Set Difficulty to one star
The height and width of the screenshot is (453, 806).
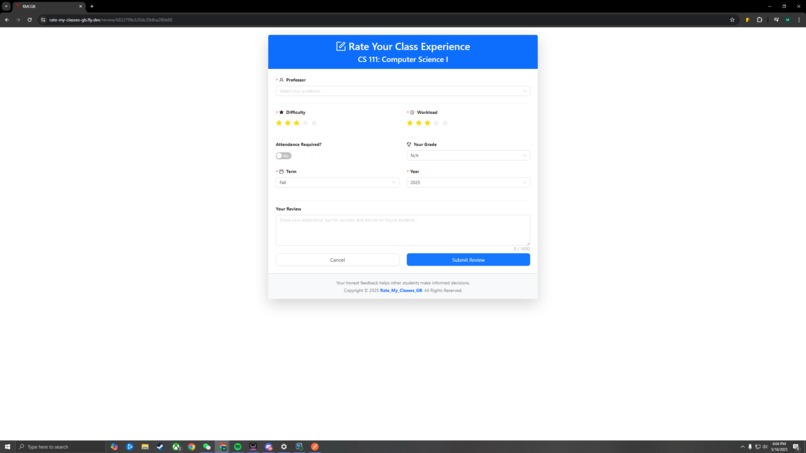coord(279,123)
